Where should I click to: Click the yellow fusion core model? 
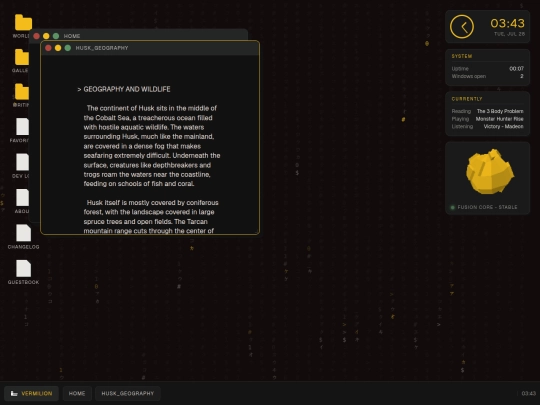pyautogui.click(x=490, y=171)
